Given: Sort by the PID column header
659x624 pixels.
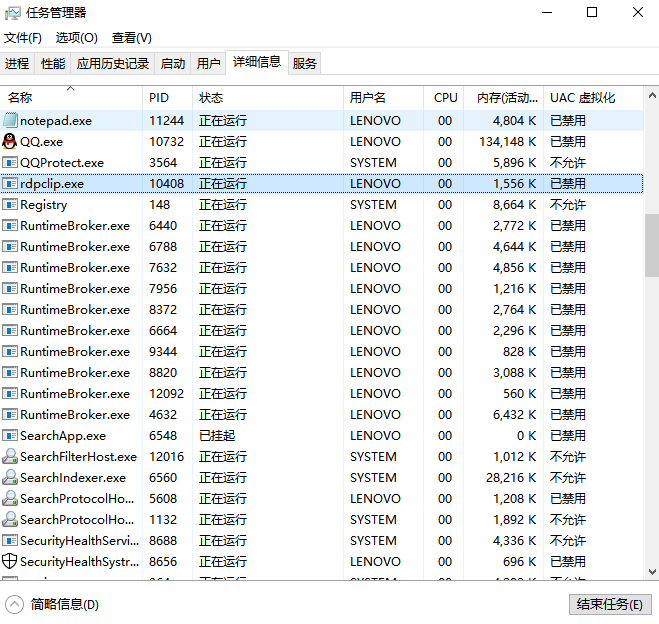Looking at the screenshot, I should 167,98.
